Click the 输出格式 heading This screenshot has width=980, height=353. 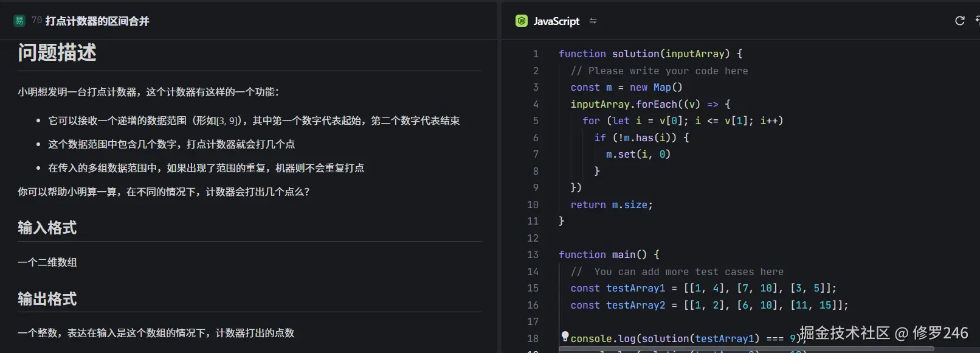[x=47, y=299]
